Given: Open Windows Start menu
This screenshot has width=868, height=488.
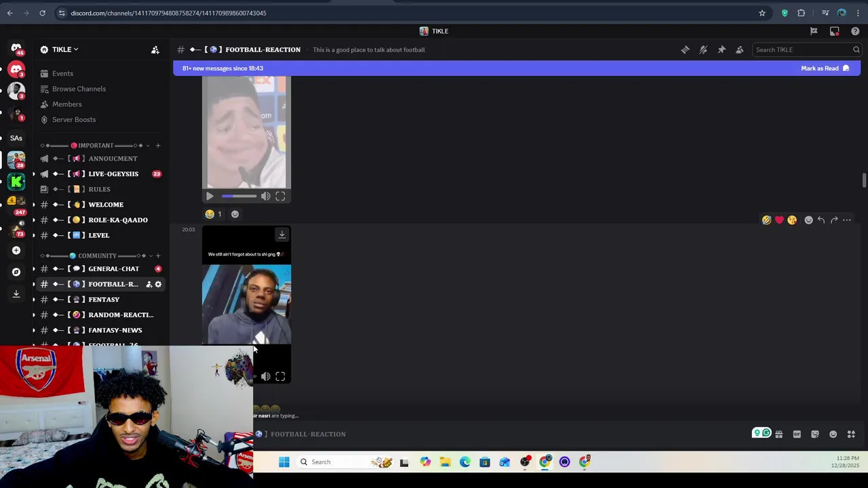Looking at the screenshot, I should (284, 462).
